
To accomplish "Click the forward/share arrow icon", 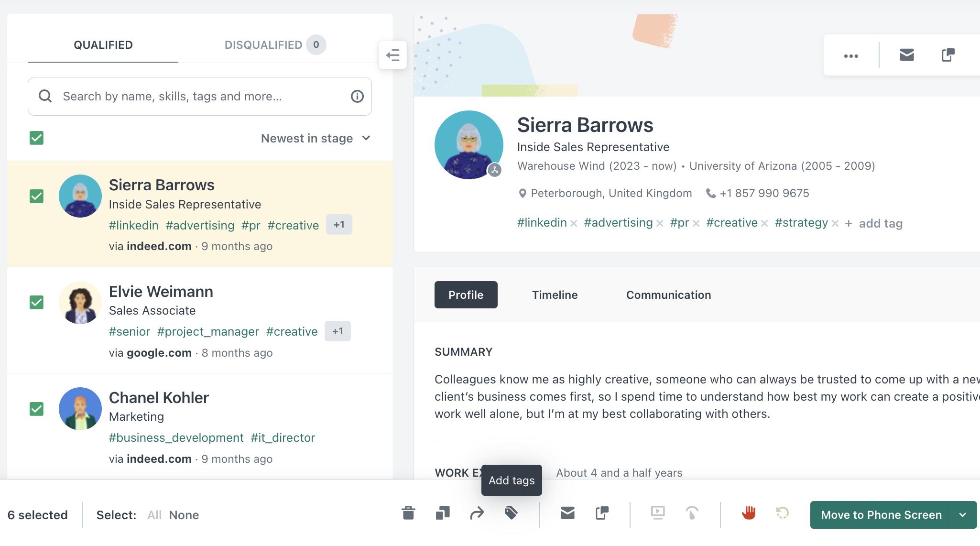I will [477, 514].
